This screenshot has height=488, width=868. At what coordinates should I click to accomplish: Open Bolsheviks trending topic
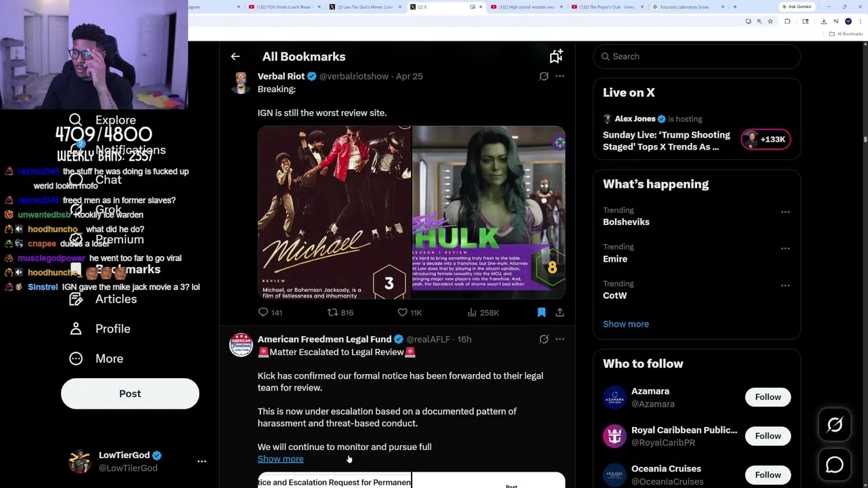coord(626,222)
